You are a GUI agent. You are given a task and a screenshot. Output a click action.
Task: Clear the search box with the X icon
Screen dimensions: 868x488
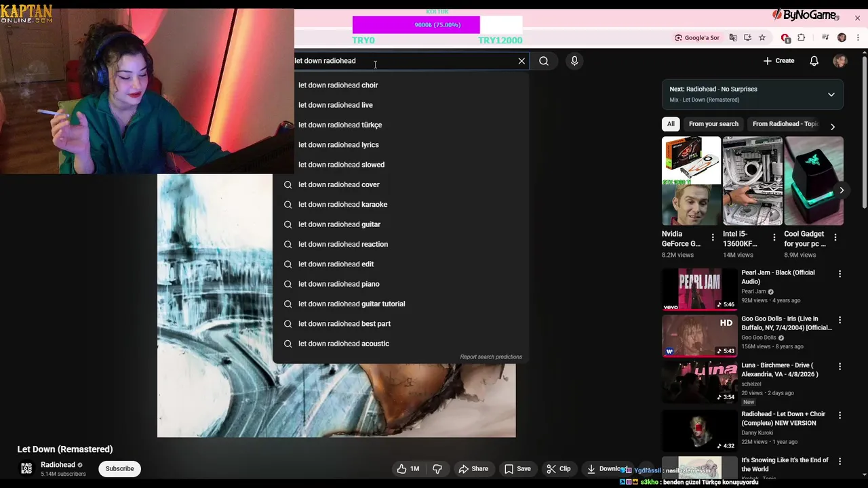tap(521, 61)
